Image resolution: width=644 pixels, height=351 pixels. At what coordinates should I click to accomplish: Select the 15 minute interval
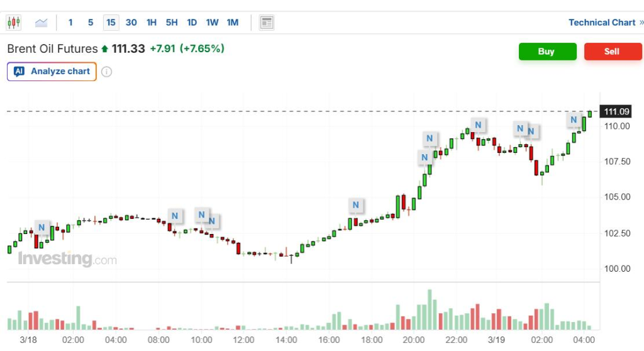click(111, 22)
